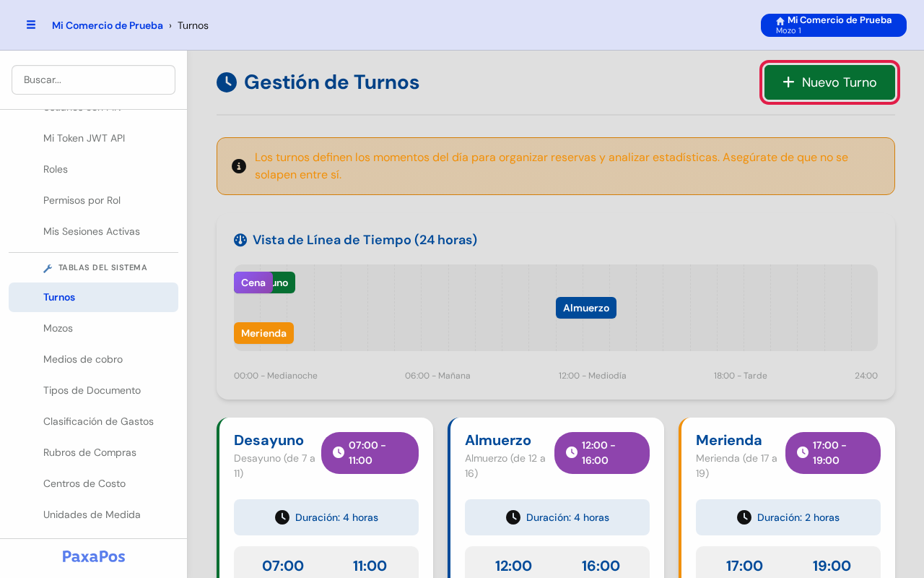Click the clock icon in the 17:00 - 19:00 badge

point(803,452)
